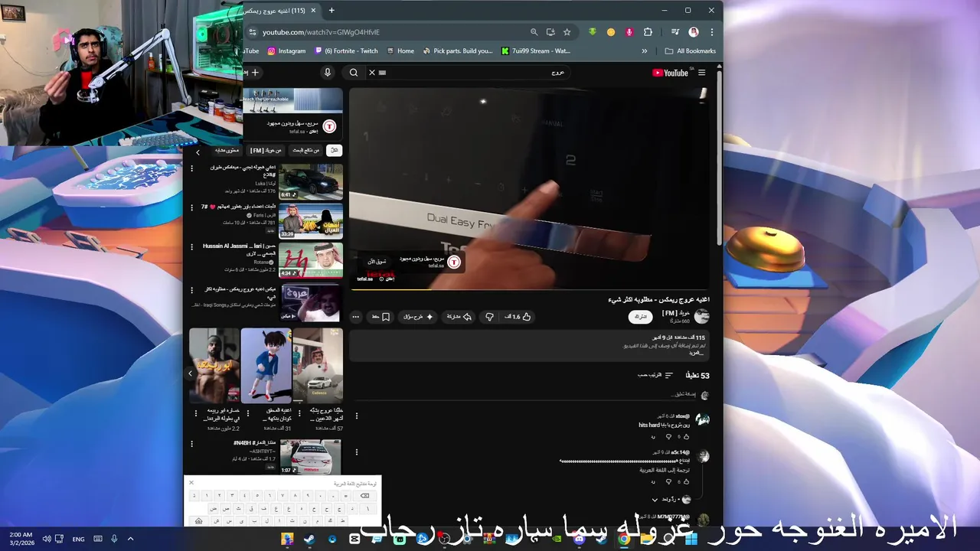The height and width of the screenshot is (551, 980).
Task: Click the مشاركة share button
Action: coord(459,317)
